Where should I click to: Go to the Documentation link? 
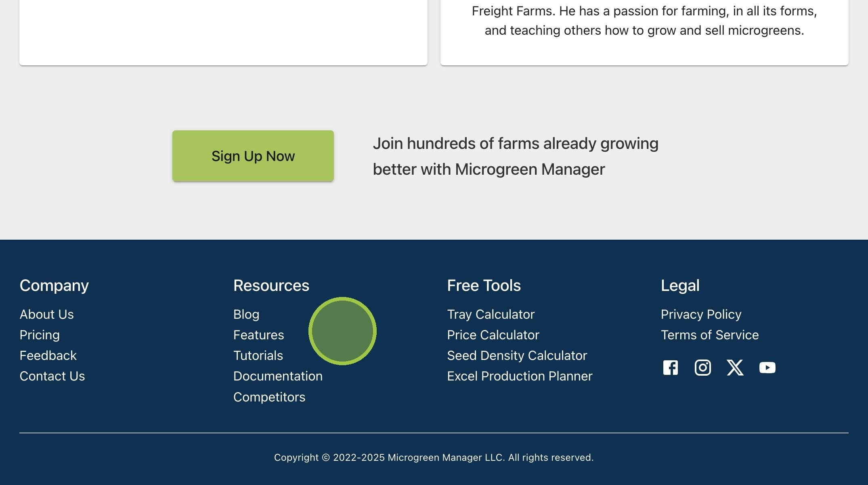click(278, 376)
